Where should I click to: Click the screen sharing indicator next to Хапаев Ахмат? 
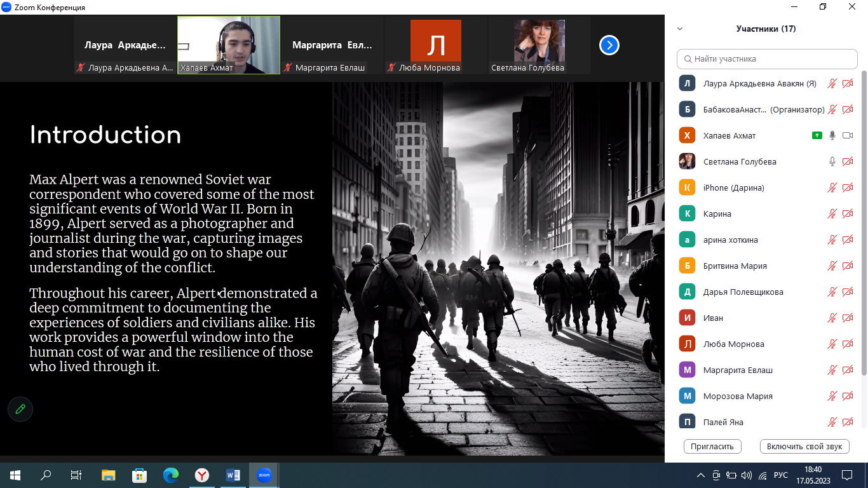(x=817, y=135)
